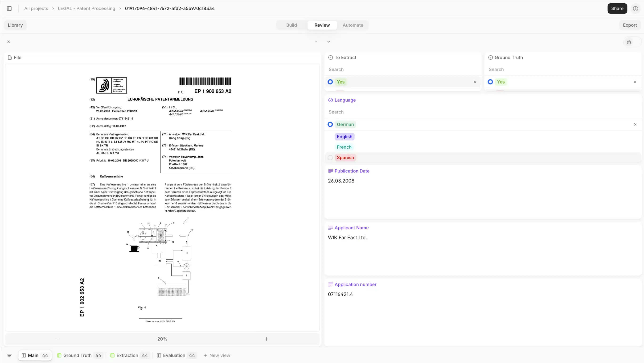Click the Ground Truth checkmark icon
Screen dimensions: 644x363
(491, 58)
